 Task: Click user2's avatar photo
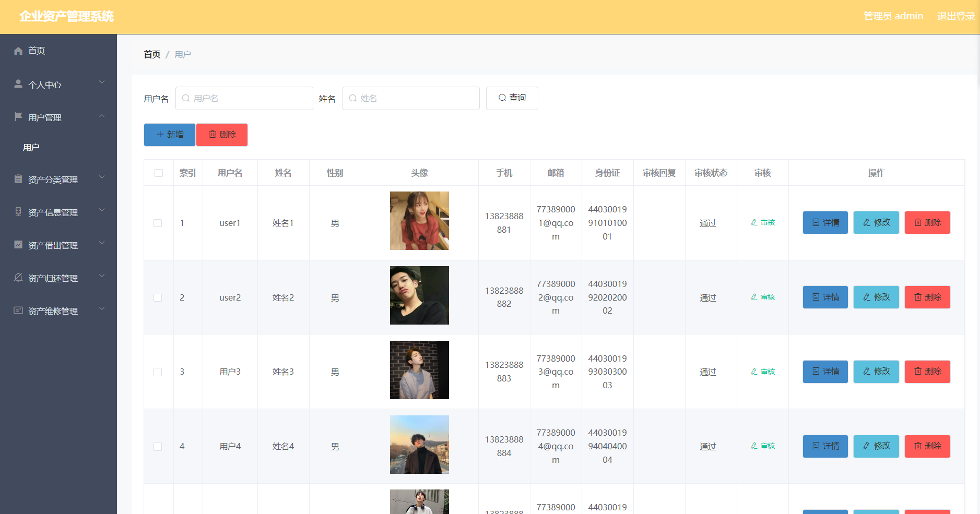point(419,295)
